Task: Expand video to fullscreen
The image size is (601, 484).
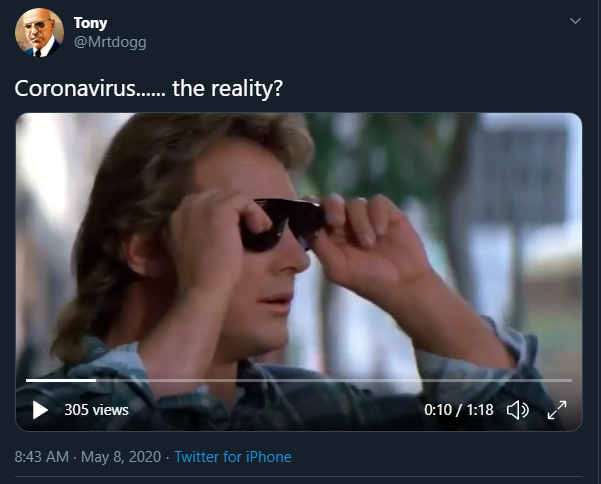Action: [557, 410]
